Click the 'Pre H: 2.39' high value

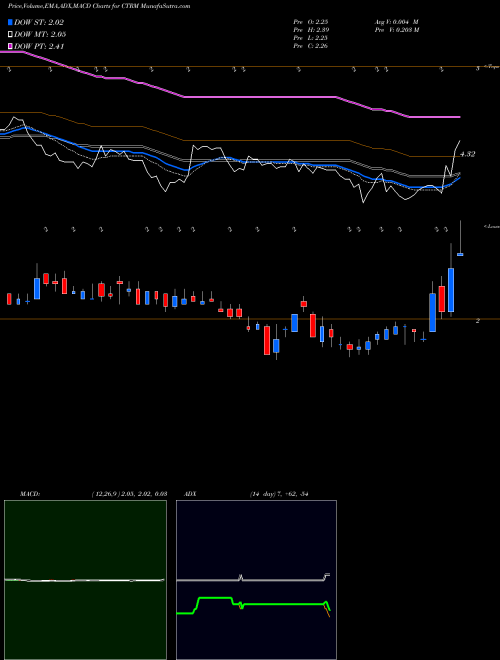(x=311, y=30)
